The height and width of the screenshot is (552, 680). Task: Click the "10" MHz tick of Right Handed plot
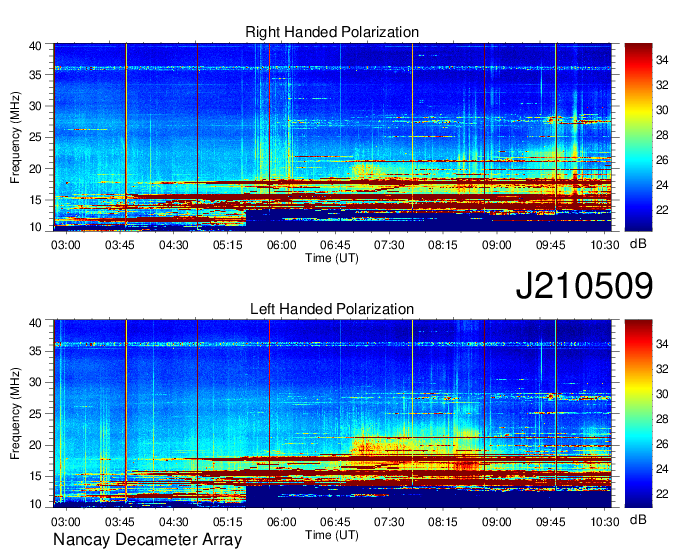(x=35, y=227)
